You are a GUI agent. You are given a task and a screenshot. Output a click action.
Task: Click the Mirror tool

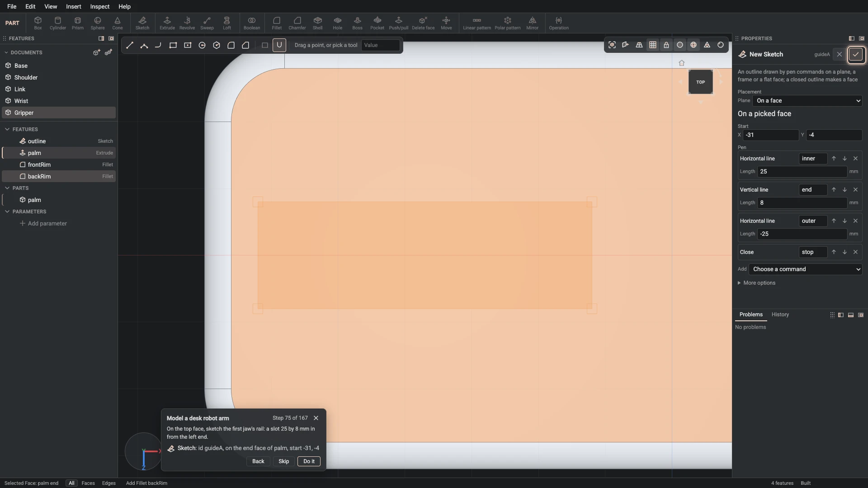(x=533, y=23)
